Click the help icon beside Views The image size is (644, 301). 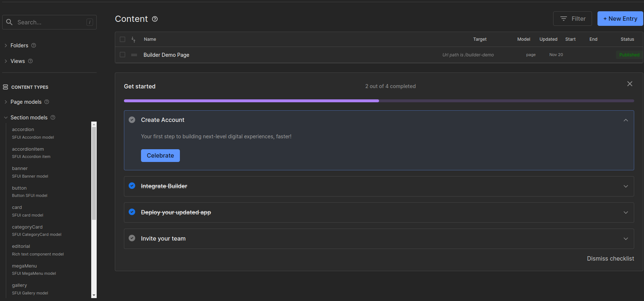click(31, 61)
